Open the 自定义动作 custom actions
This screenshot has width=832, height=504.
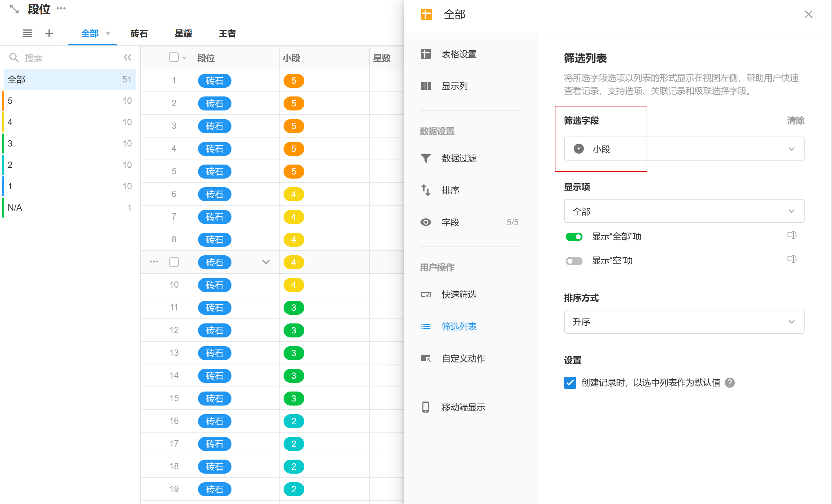tap(463, 358)
